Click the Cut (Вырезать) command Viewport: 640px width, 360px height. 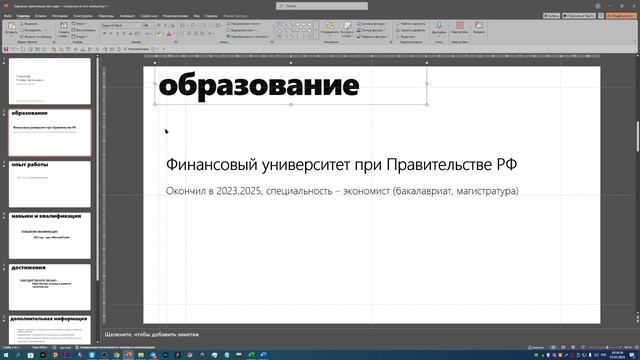(x=29, y=24)
